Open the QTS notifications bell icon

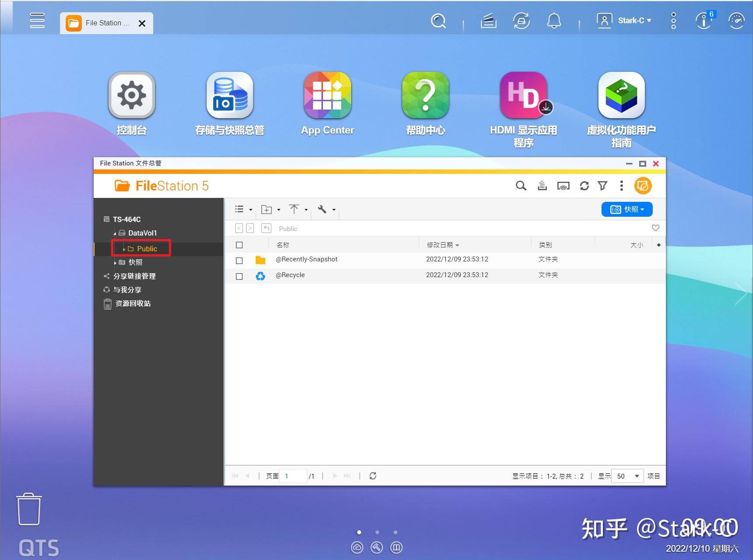click(553, 20)
